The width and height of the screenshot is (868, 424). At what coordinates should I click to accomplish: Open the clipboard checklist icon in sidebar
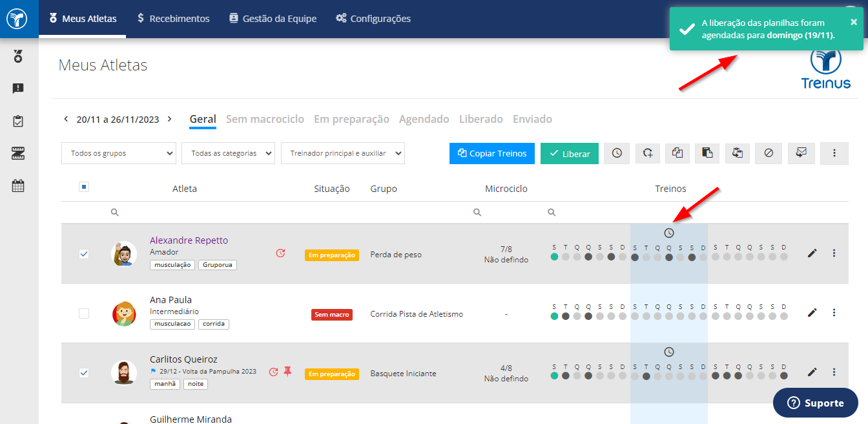[18, 121]
